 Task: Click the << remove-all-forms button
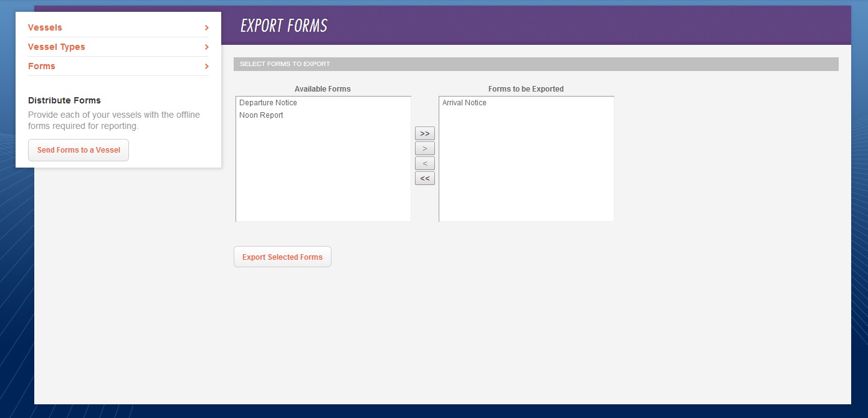tap(424, 178)
